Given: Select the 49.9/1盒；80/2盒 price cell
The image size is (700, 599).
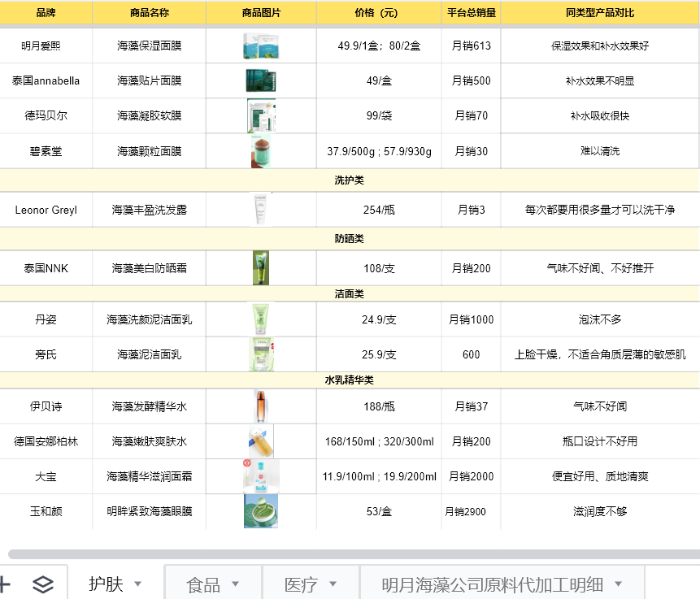Looking at the screenshot, I should click(x=379, y=46).
